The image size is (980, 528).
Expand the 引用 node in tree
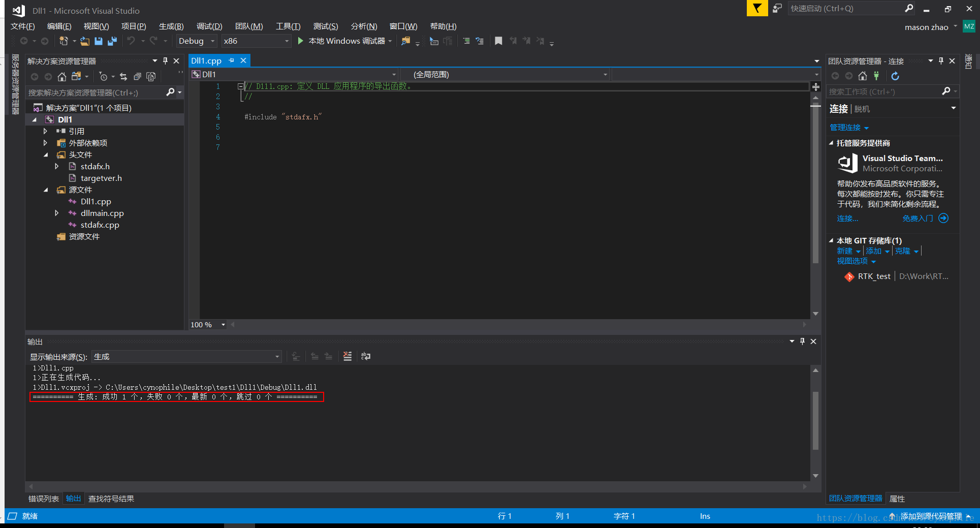tap(45, 131)
